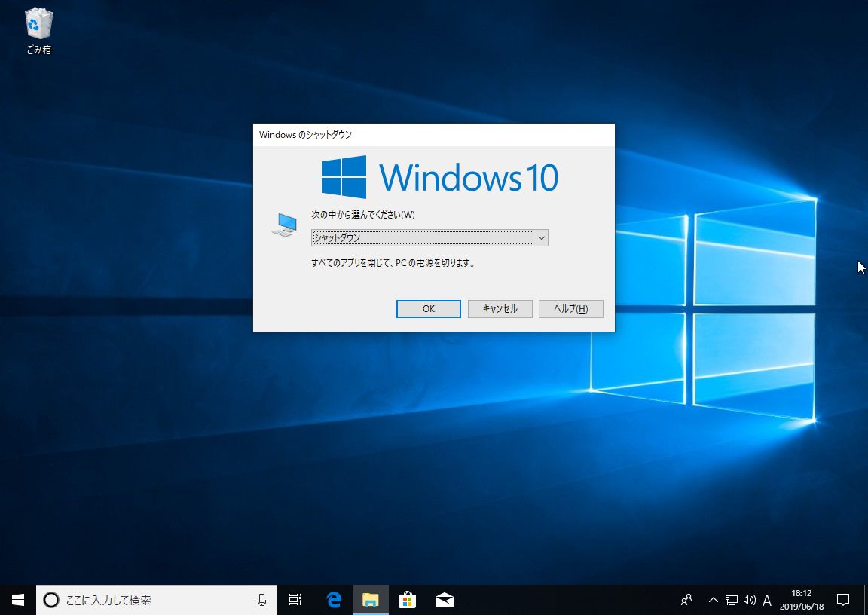Open Task View from the taskbar

295,600
